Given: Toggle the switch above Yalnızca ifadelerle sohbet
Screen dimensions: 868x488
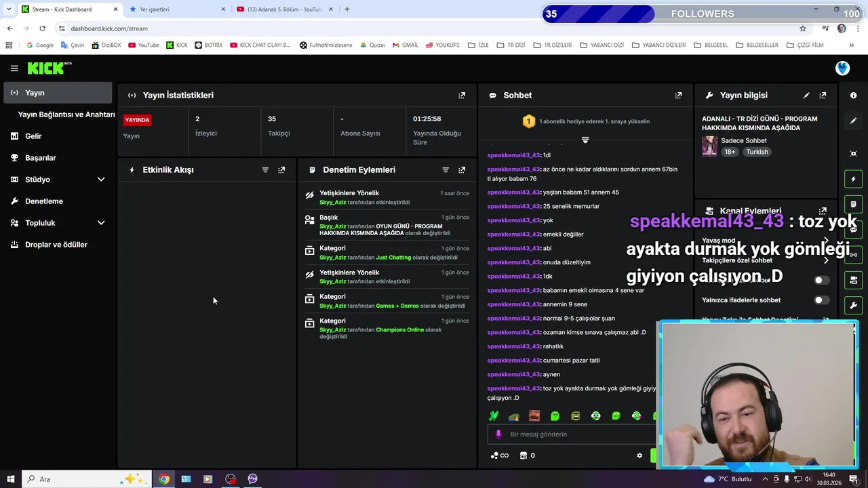Looking at the screenshot, I should (x=821, y=280).
